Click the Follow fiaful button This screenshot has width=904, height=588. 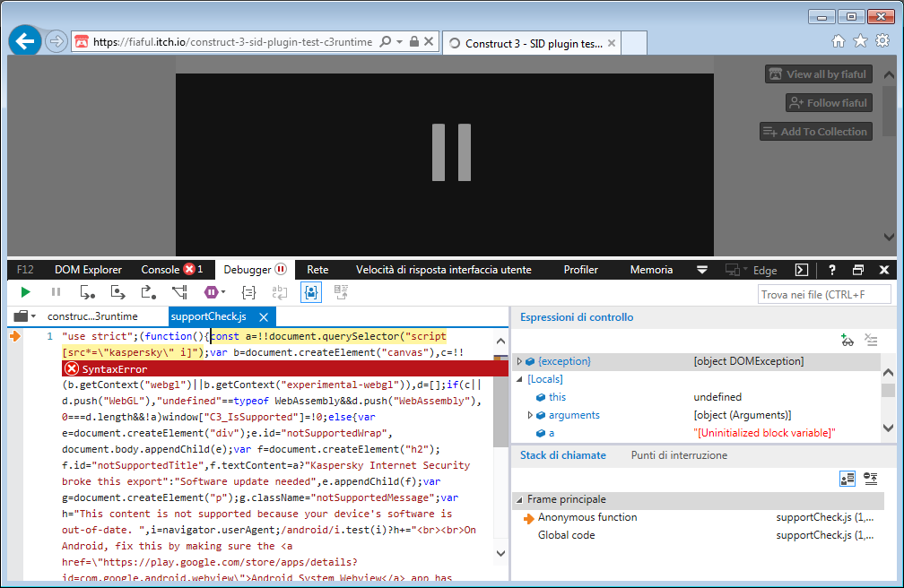pos(829,103)
